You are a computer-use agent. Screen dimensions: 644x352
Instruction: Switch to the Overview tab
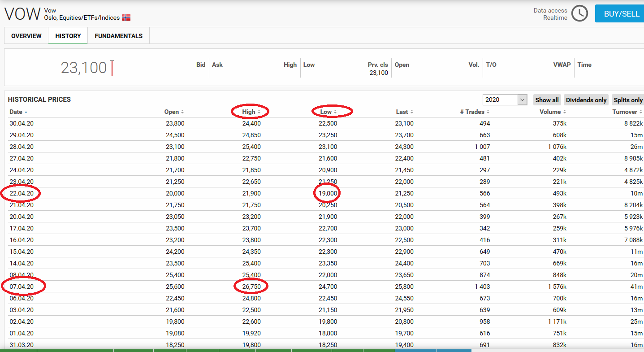(26, 36)
